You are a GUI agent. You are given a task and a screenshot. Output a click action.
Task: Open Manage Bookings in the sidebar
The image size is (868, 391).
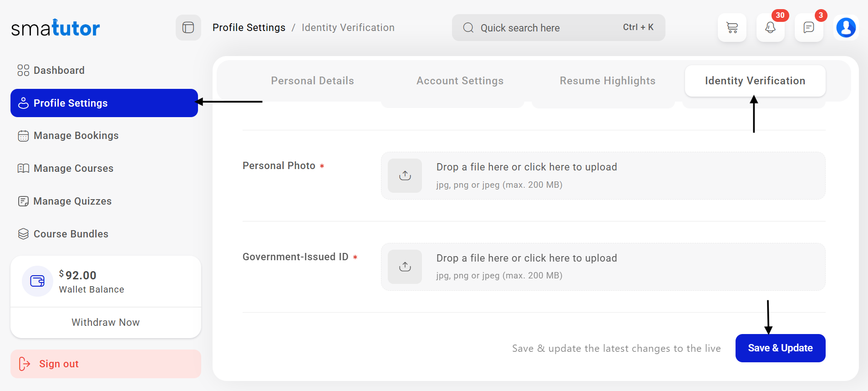(76, 136)
